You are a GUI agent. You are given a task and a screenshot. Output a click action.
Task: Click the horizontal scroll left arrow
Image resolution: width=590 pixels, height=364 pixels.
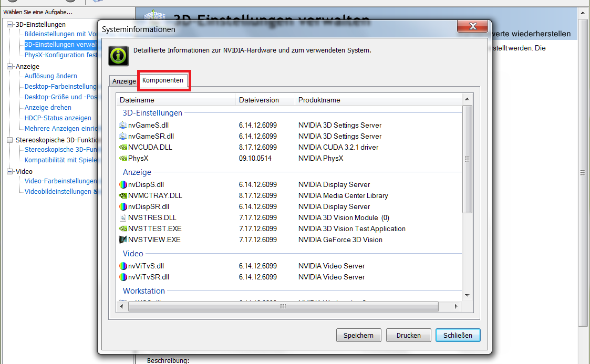coord(121,306)
